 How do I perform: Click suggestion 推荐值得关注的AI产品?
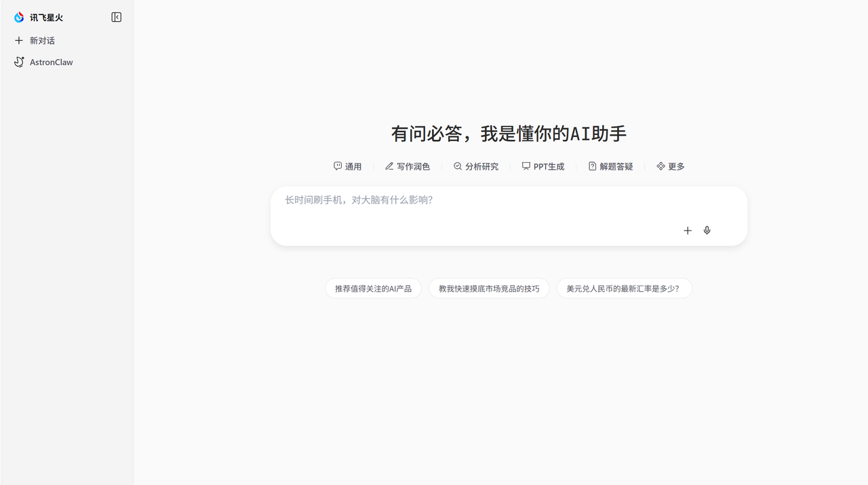(x=373, y=288)
